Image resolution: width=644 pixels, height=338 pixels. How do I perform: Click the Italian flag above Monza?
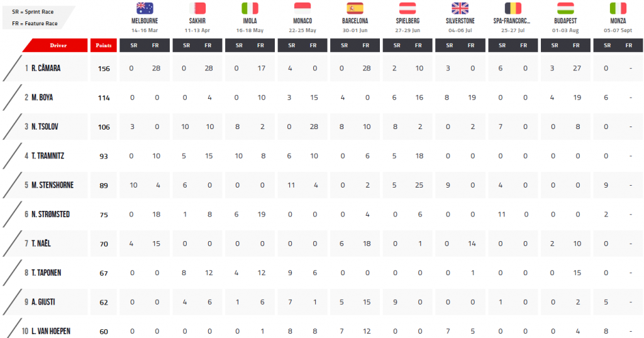[x=618, y=8]
